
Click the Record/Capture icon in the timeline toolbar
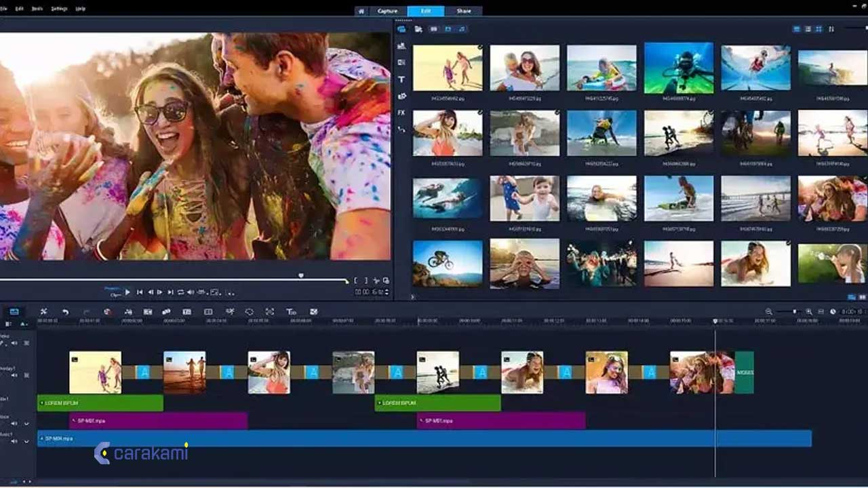[x=108, y=312]
